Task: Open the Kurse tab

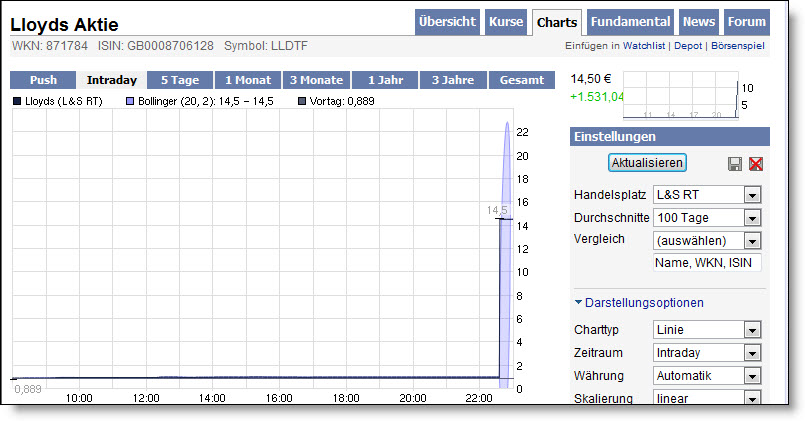Action: tap(506, 22)
